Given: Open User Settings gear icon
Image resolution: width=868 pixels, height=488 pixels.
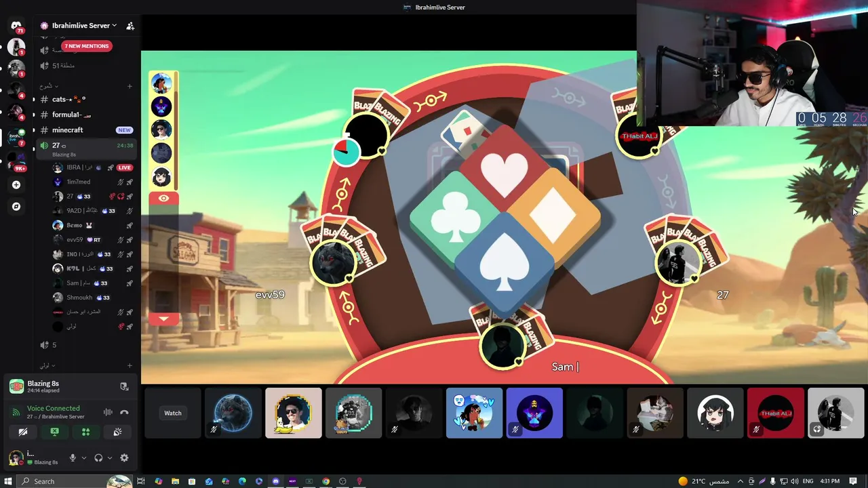Looking at the screenshot, I should tap(124, 458).
